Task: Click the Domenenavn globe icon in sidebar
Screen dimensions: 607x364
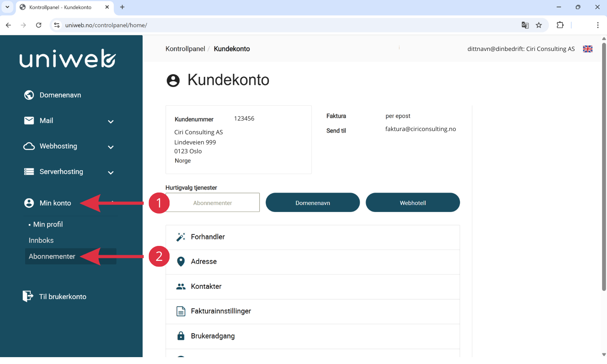Action: [x=29, y=95]
